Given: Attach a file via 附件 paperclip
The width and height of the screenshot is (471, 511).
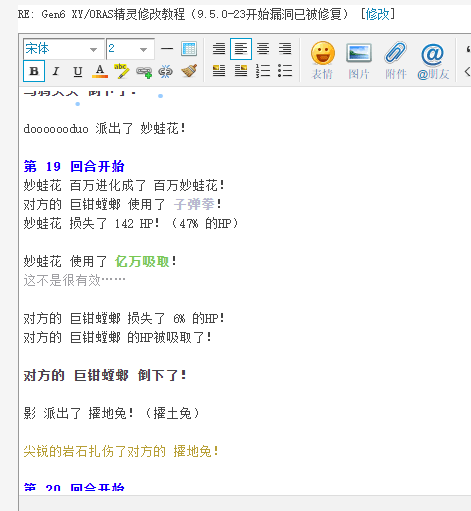Looking at the screenshot, I should pyautogui.click(x=396, y=60).
